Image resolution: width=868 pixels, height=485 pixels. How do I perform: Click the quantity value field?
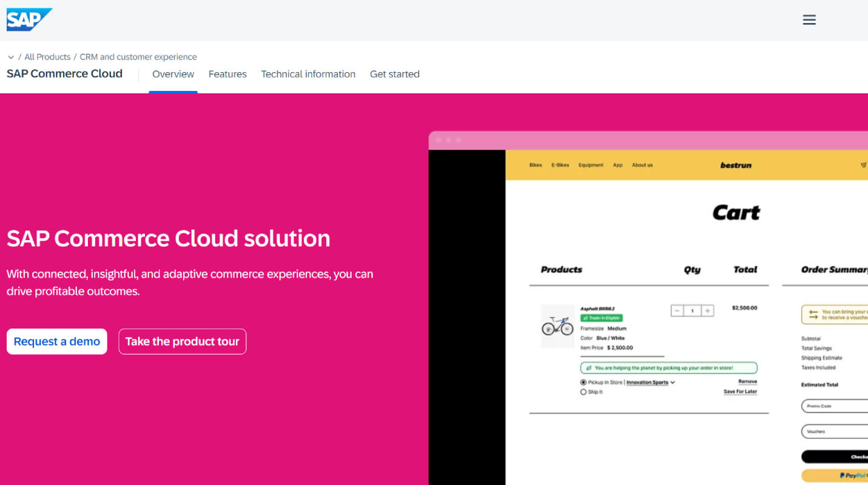coord(692,311)
